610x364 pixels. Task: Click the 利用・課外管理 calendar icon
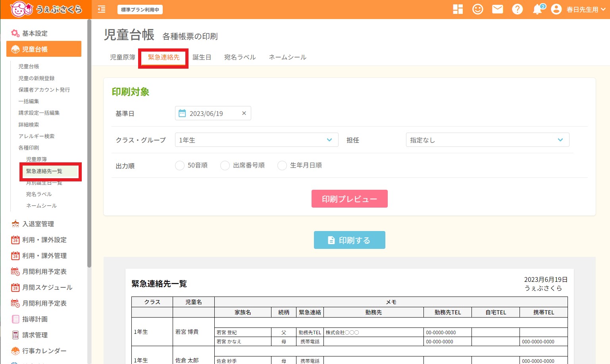[15, 256]
